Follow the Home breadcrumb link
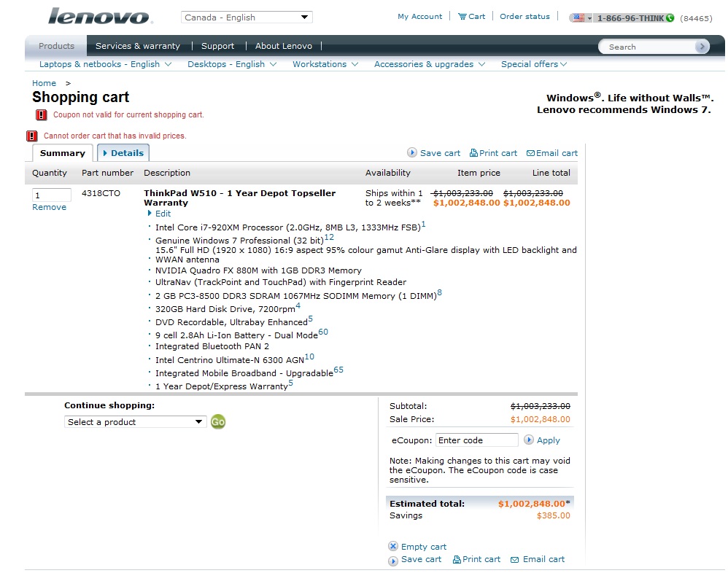728x573 pixels. tap(44, 83)
